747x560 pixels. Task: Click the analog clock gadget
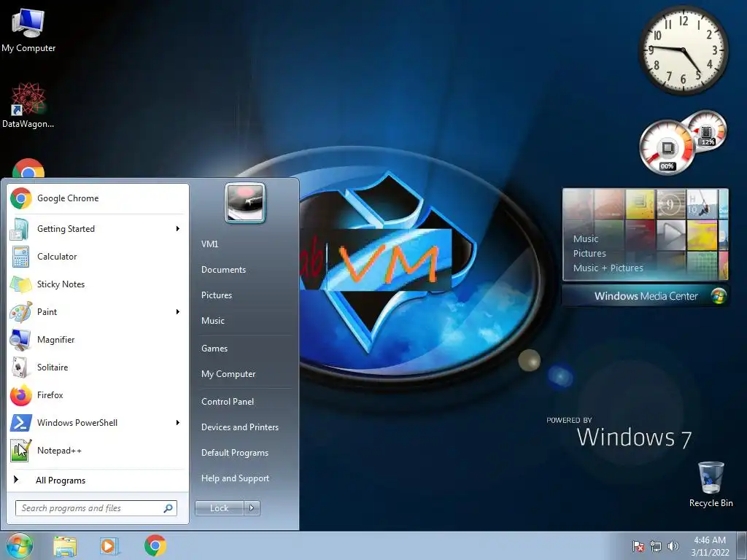point(683,50)
